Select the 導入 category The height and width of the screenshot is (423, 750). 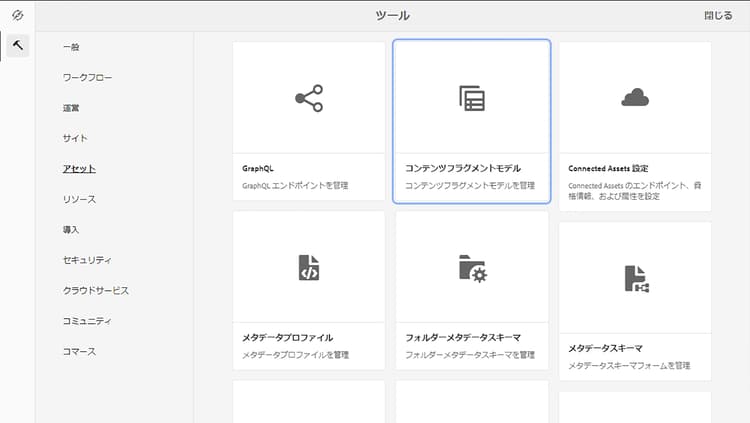pos(71,230)
